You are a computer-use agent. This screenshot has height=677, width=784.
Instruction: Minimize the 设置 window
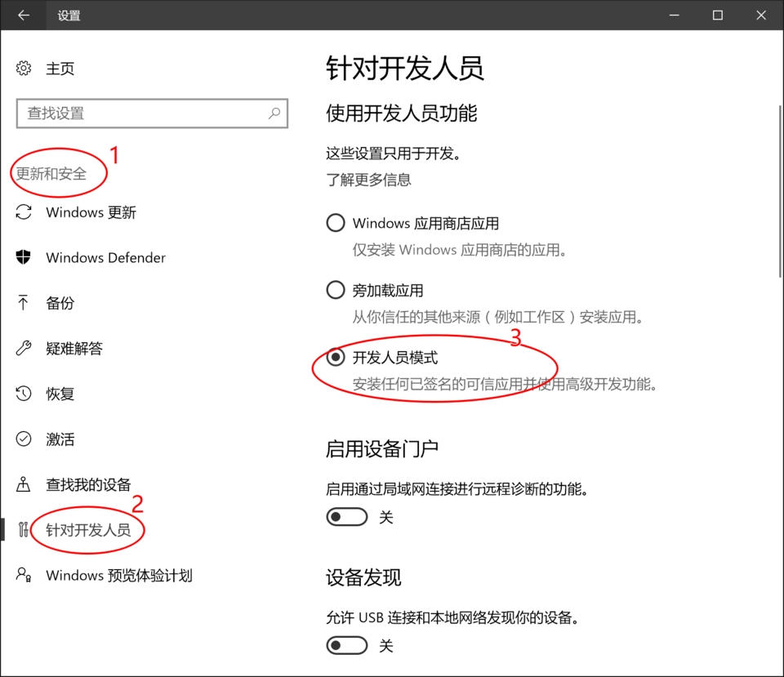674,15
